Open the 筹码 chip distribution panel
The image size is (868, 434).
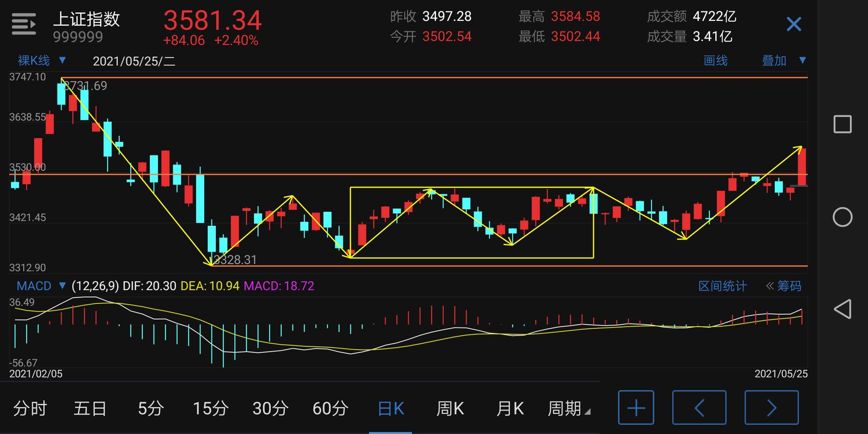[784, 286]
